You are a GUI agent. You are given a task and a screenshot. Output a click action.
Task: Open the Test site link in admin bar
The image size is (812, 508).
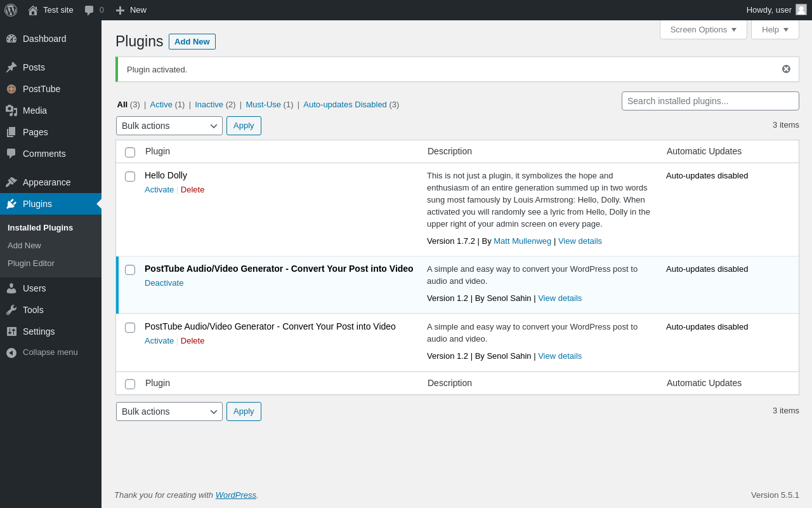[51, 10]
